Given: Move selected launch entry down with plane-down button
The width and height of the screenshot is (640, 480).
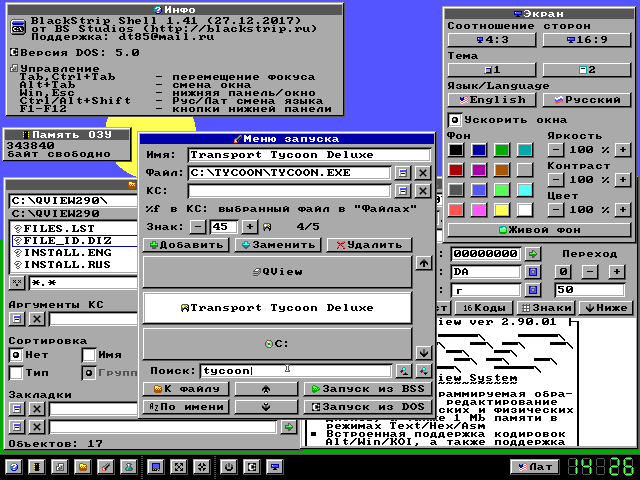Looking at the screenshot, I should (x=266, y=407).
